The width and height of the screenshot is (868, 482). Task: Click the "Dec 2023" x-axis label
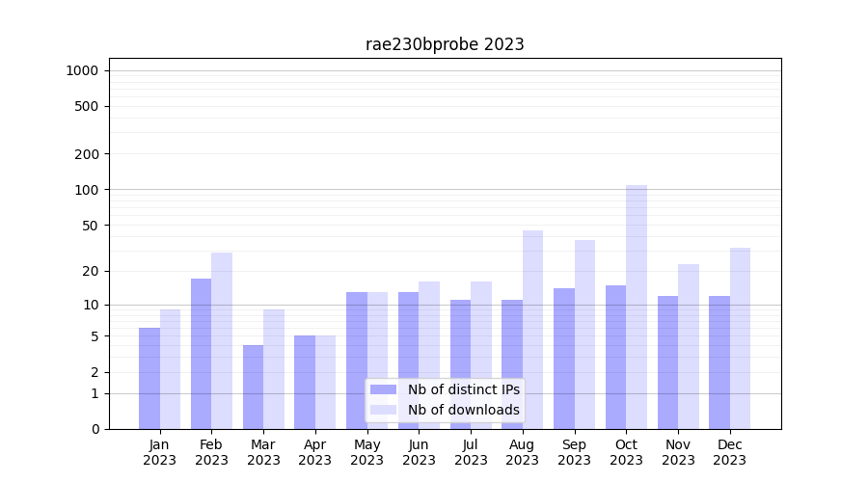730,452
